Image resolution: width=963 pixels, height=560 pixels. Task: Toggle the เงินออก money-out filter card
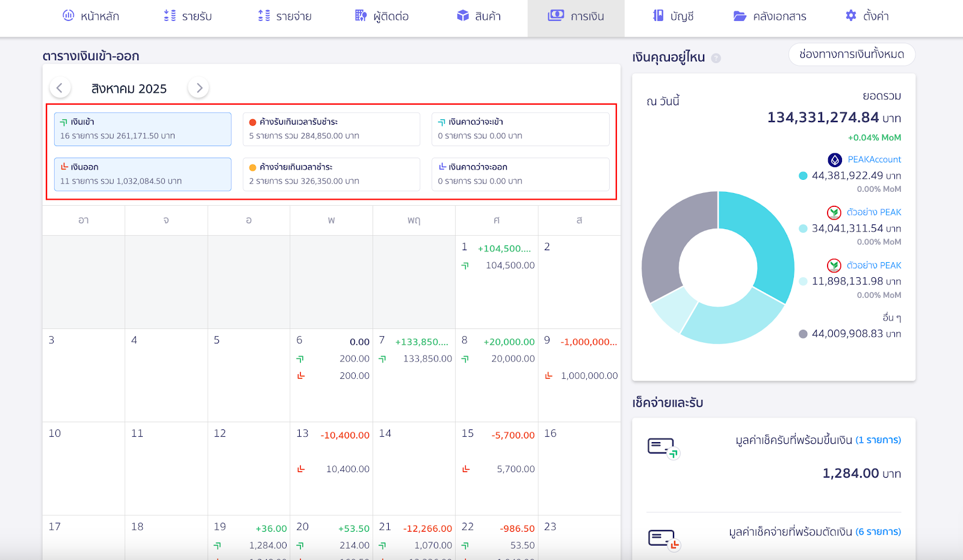143,174
